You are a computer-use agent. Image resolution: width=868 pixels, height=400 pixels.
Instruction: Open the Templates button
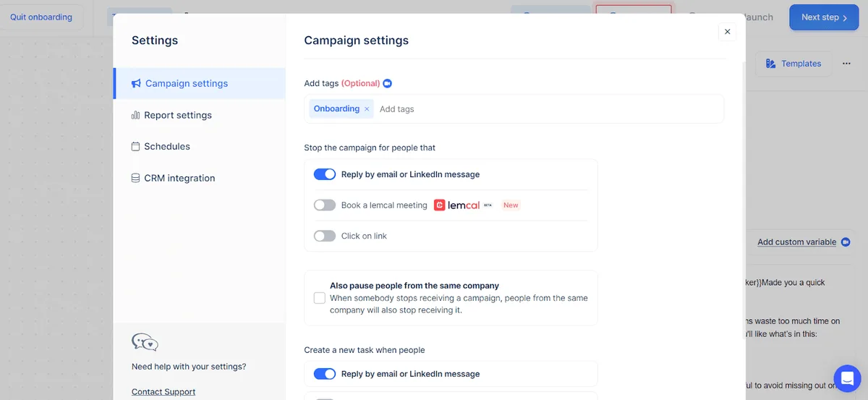tap(793, 64)
